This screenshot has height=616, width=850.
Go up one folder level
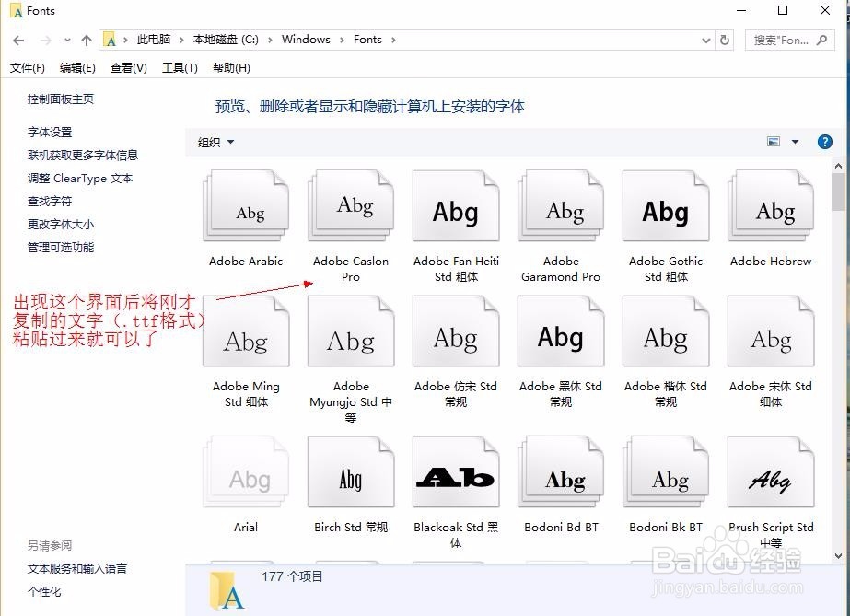coord(87,41)
